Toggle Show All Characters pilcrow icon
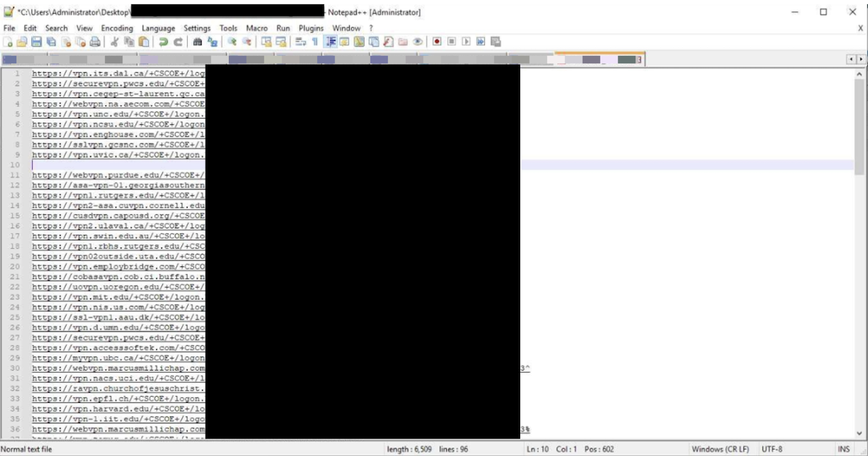 click(315, 41)
